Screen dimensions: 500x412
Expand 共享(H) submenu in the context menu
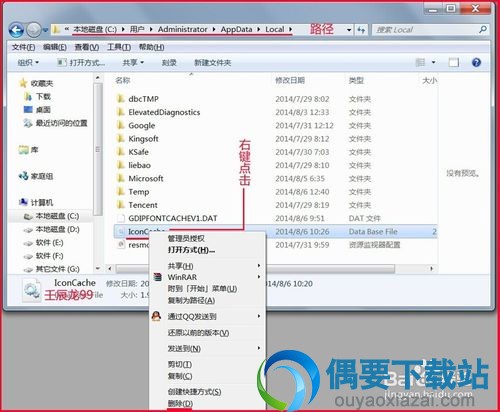(180, 266)
